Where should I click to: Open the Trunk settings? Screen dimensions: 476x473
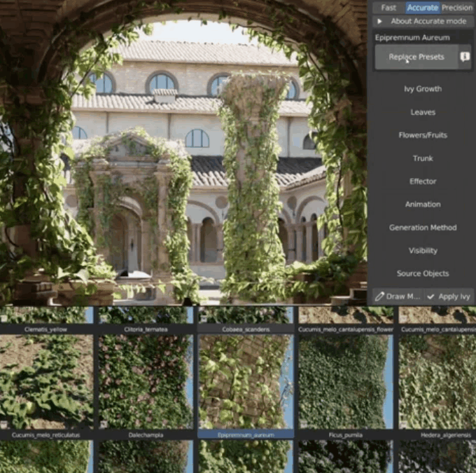(x=423, y=158)
